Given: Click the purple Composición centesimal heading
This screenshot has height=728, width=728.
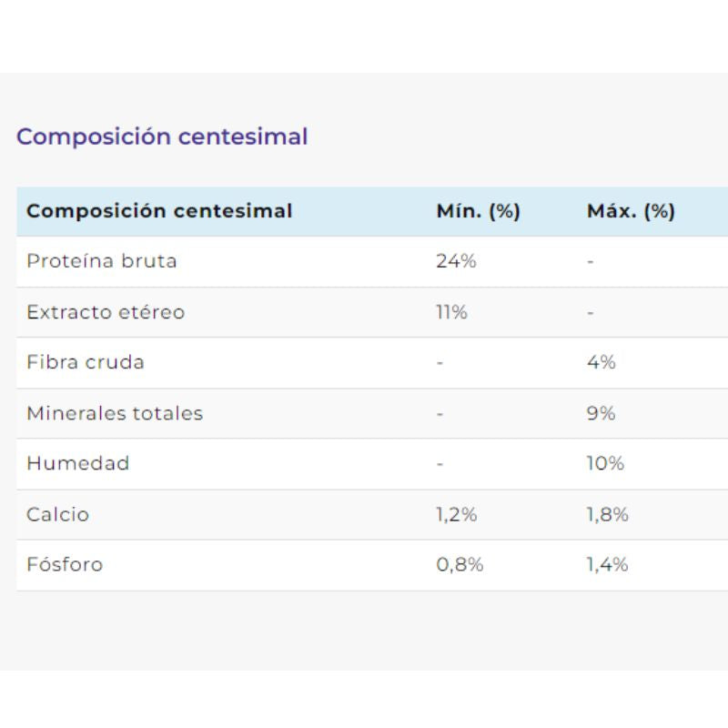Looking at the screenshot, I should [162, 137].
